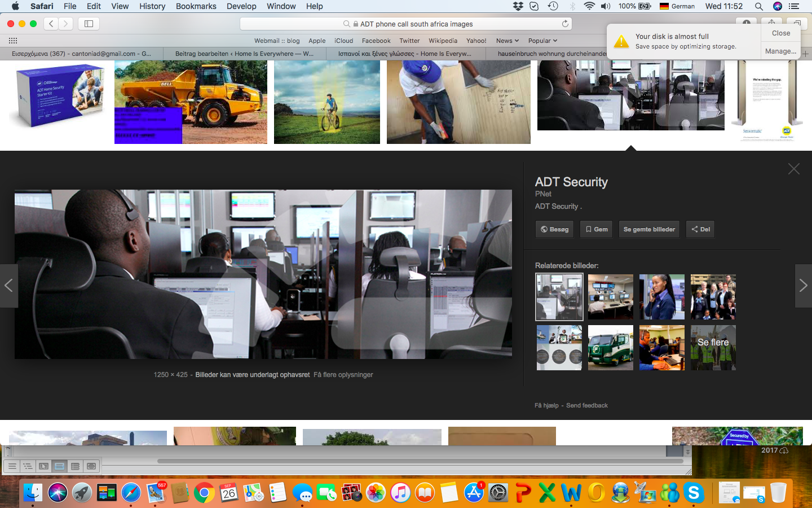This screenshot has width=812, height=508.
Task: Switch to the Gmail inbox tab
Action: (81, 54)
